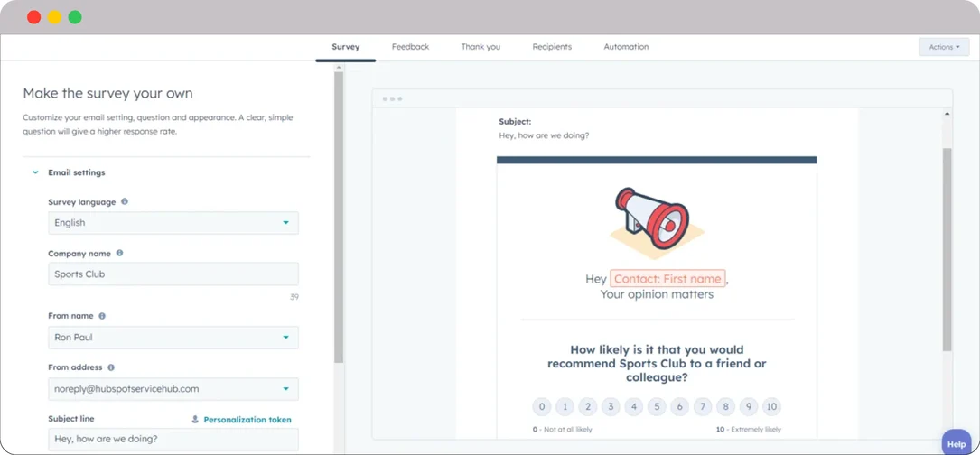The image size is (980, 455).
Task: Select rating 5 in the survey preview
Action: [657, 407]
